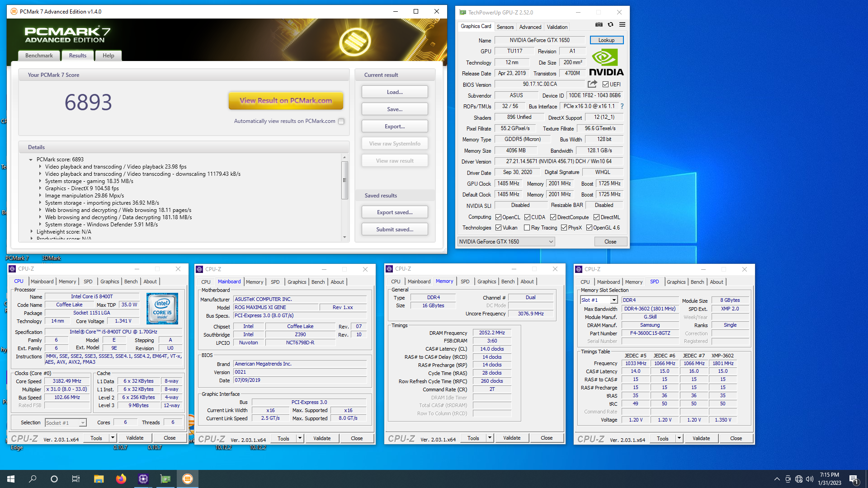Open Cortana circle icon on taskbar

point(54,479)
